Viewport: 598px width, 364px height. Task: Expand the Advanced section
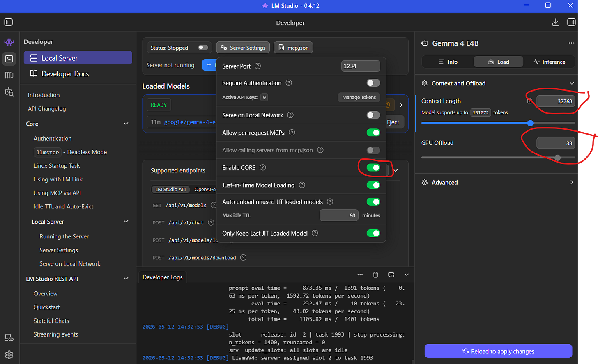coord(572,182)
